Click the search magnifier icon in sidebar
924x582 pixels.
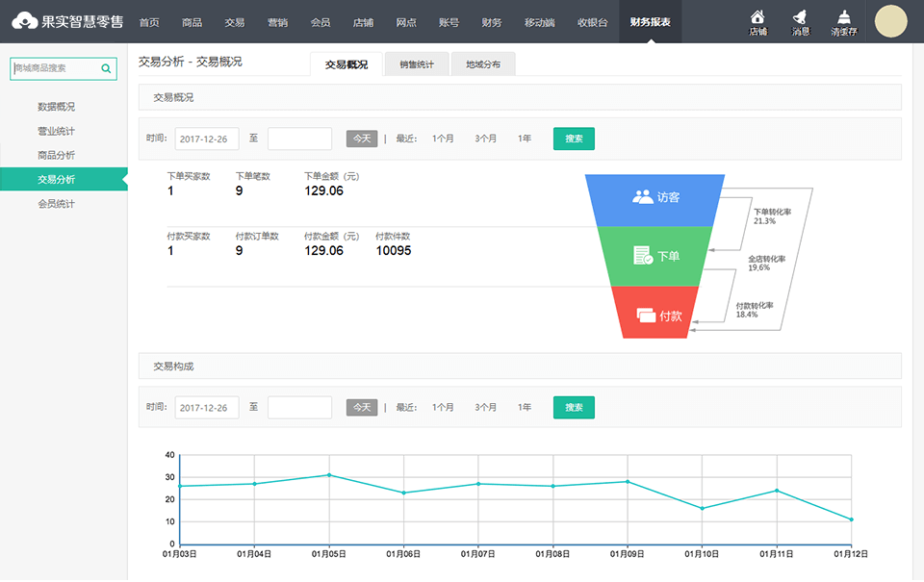pyautogui.click(x=106, y=68)
